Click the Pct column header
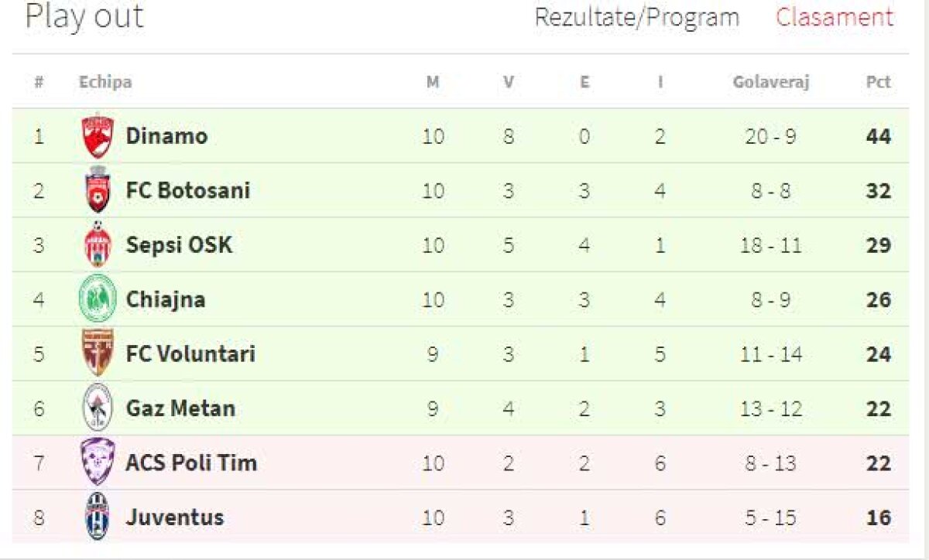 click(x=878, y=82)
